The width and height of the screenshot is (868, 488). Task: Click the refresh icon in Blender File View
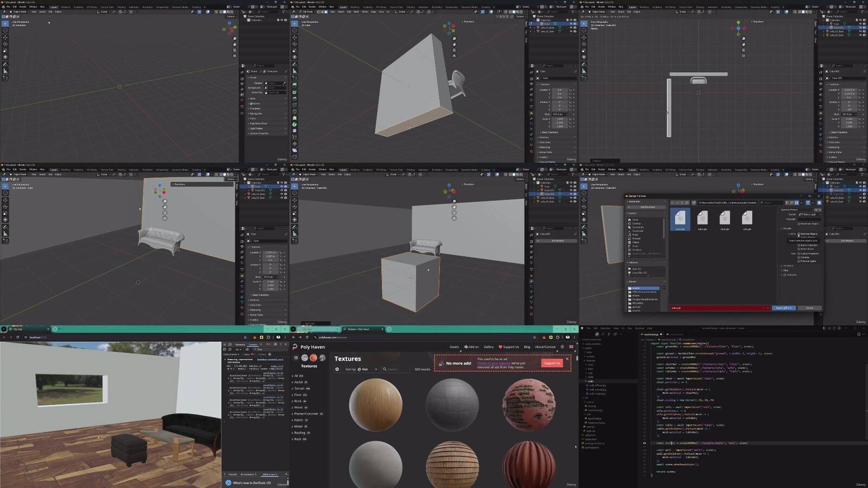[687, 202]
